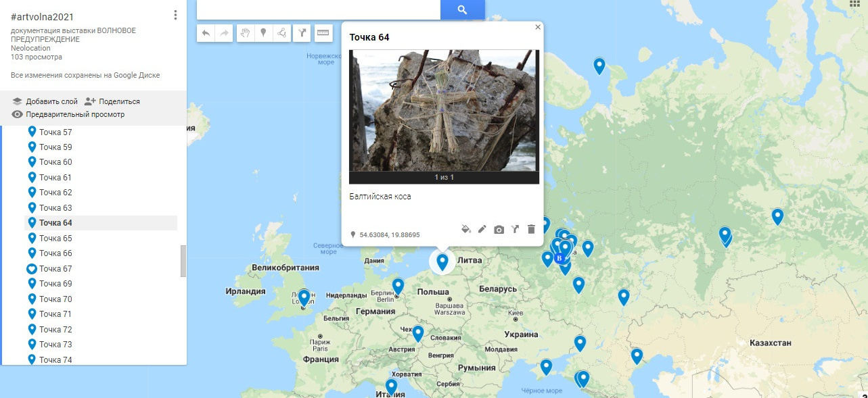Select the Measure distances tool
This screenshot has width=868, height=398.
point(323,32)
